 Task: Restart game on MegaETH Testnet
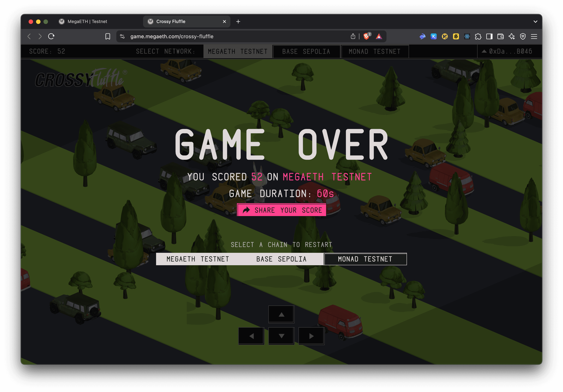(x=198, y=259)
